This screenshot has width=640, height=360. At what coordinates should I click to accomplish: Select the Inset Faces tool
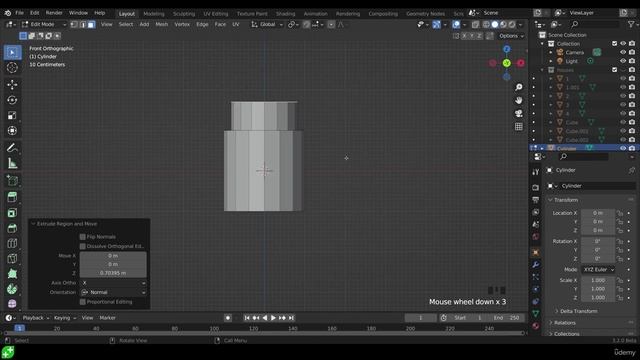12,213
